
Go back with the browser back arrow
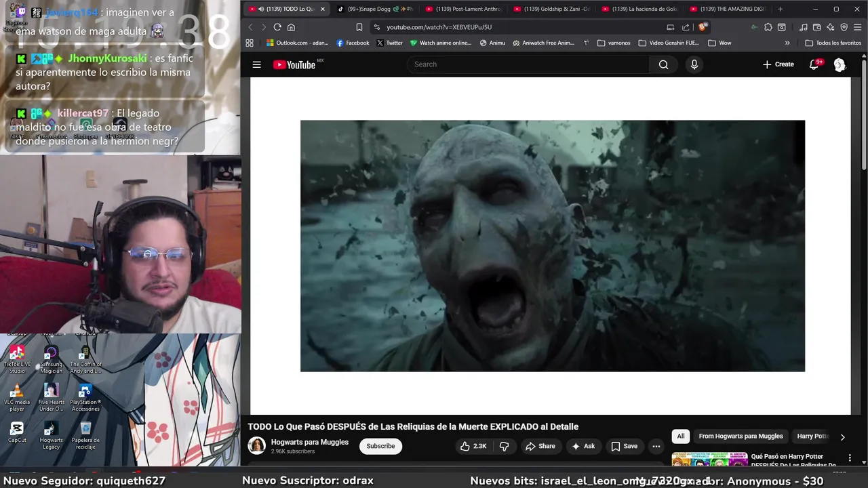[x=250, y=27]
